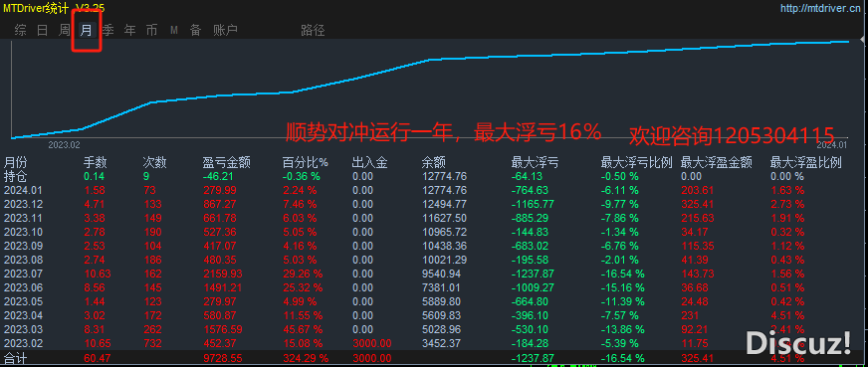868x367 pixels.
Task: Click the 324.29 % total percentage
Action: pyautogui.click(x=305, y=358)
